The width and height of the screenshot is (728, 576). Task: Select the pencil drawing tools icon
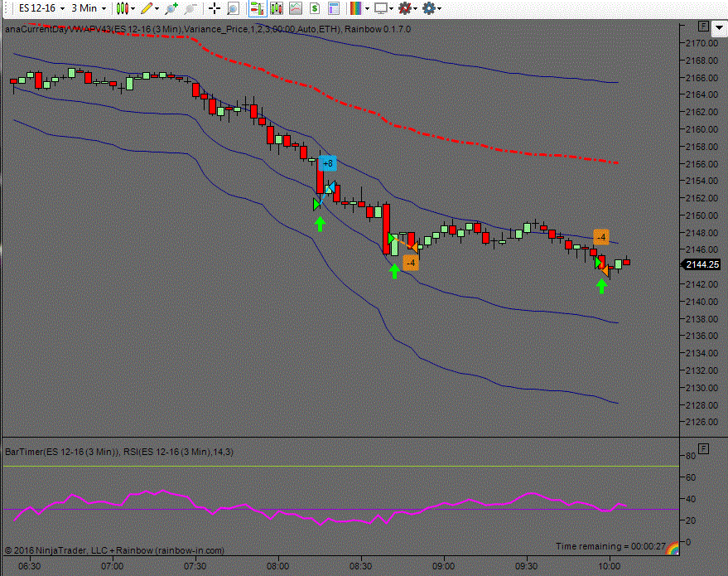147,8
